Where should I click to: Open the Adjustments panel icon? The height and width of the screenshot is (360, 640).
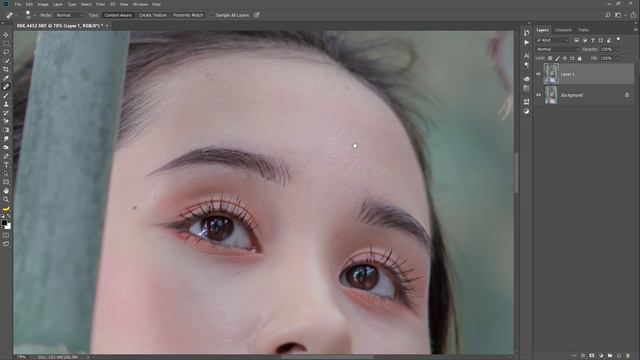527,111
